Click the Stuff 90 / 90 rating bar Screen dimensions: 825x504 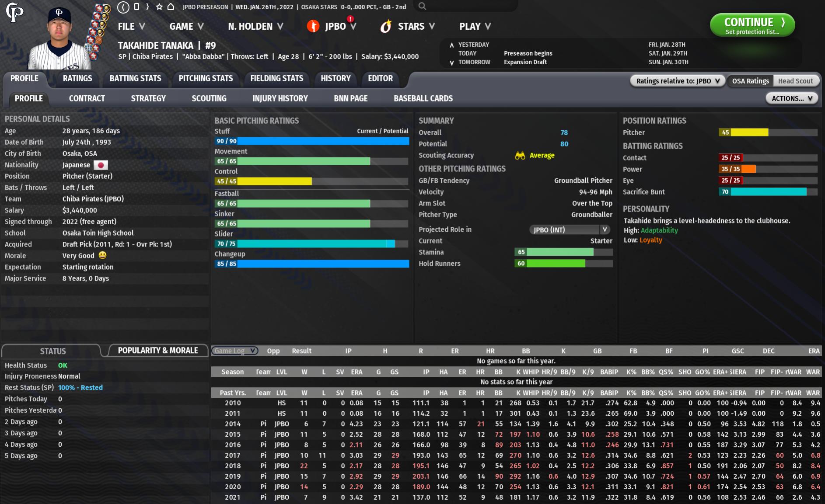[x=312, y=141]
